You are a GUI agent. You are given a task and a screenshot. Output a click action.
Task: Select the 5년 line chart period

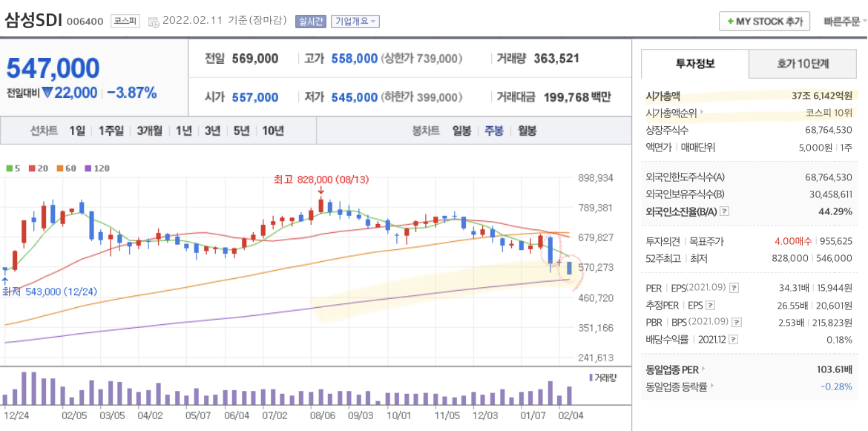(241, 131)
